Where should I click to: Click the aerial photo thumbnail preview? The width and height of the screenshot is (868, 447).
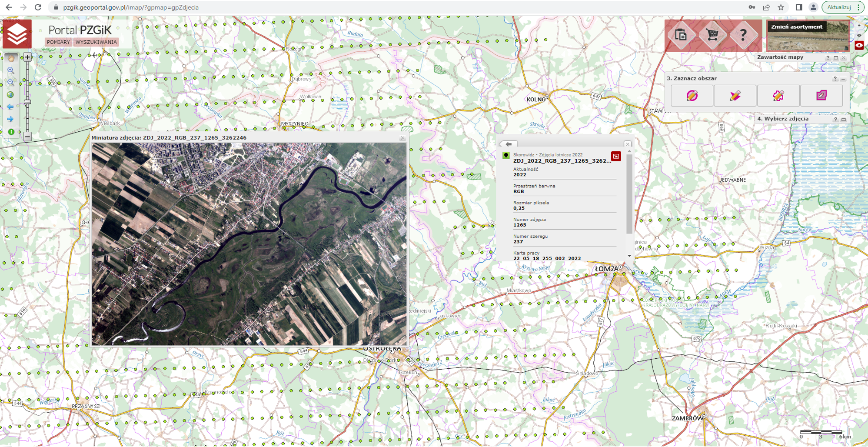(249, 244)
